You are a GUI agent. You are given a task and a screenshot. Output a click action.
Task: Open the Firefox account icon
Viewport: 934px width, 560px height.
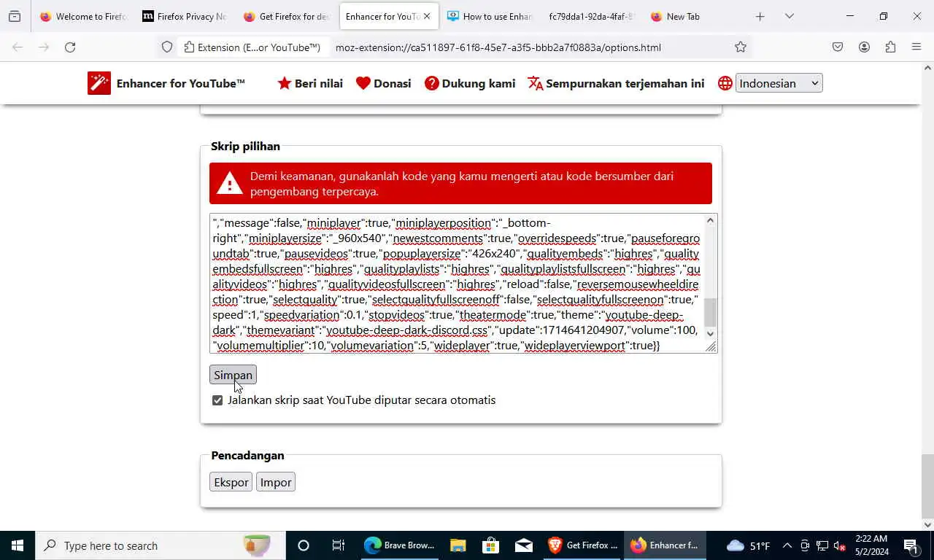click(864, 47)
